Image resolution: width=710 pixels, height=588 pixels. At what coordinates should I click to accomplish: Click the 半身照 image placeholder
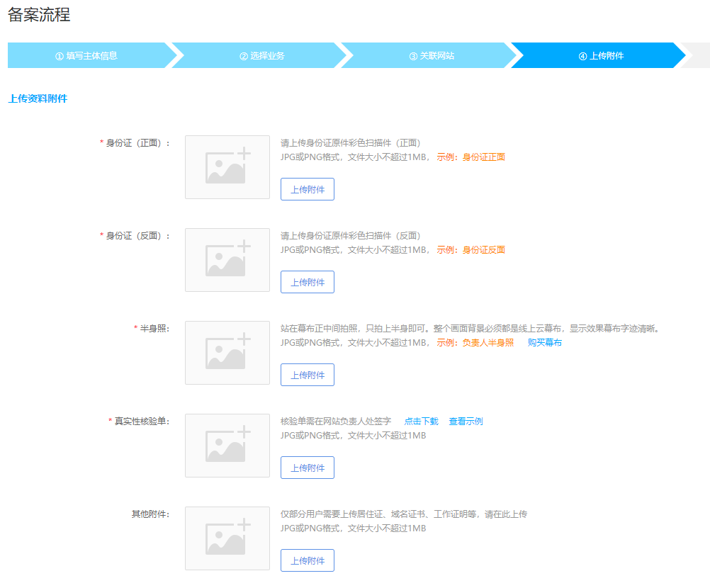click(227, 353)
